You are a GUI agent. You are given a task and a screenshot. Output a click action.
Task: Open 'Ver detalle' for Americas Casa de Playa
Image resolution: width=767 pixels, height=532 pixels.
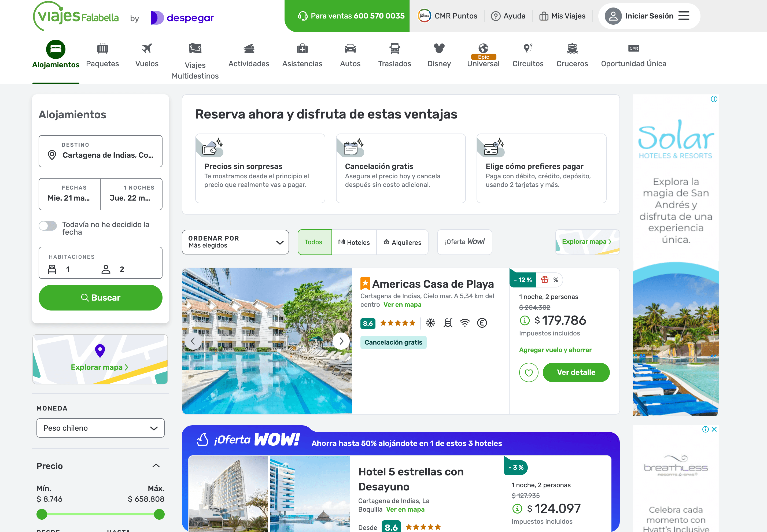(x=576, y=372)
